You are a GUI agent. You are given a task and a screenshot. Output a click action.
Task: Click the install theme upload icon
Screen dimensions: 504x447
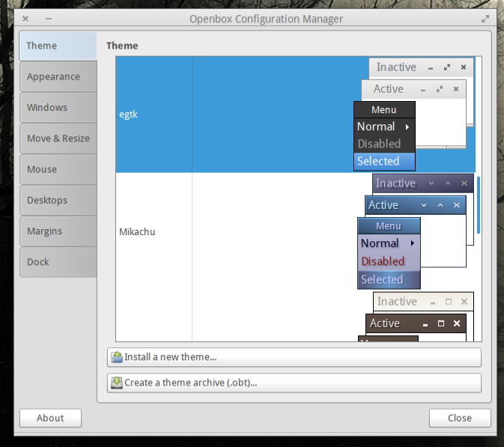(117, 357)
